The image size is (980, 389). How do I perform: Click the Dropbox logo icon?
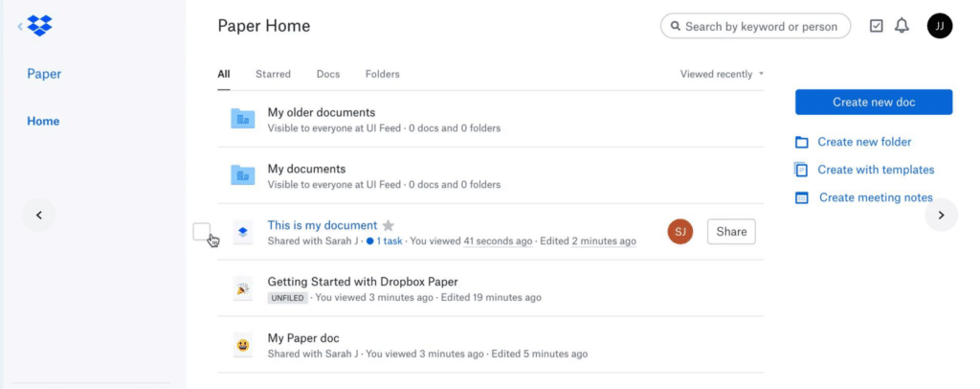coord(39,26)
